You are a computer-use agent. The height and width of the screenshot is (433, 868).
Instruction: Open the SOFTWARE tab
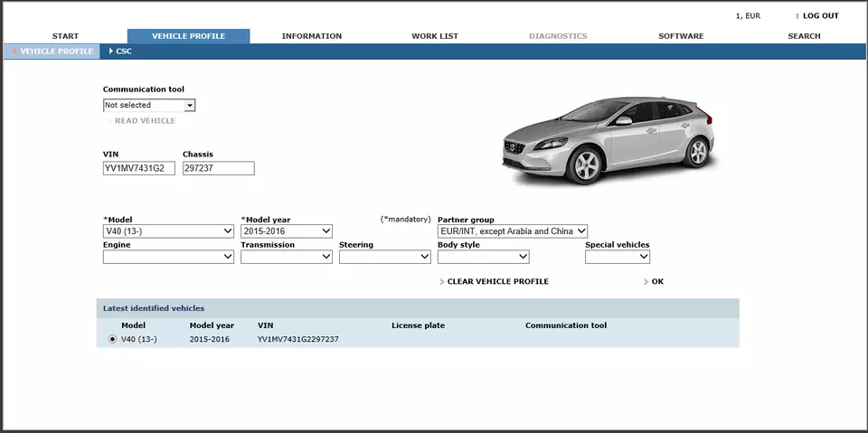(681, 36)
